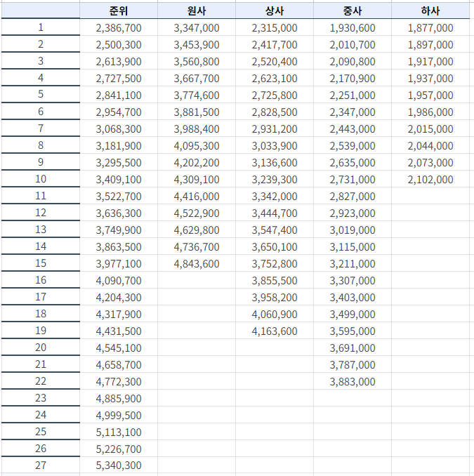This screenshot has height=476, width=474.
Task: Click the 4,736,700 cell
Action: point(197,247)
